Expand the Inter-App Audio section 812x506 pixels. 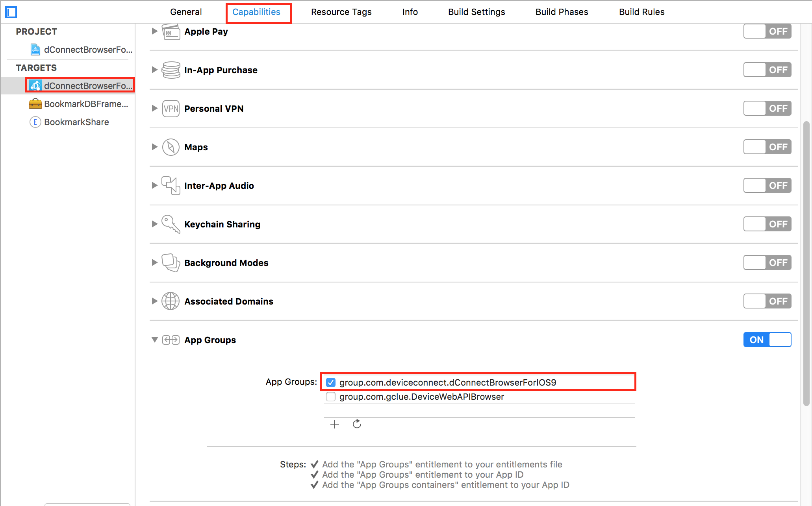[154, 186]
